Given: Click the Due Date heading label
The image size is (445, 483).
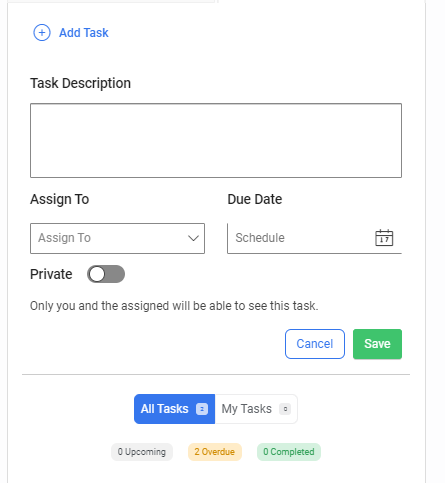Looking at the screenshot, I should (255, 199).
